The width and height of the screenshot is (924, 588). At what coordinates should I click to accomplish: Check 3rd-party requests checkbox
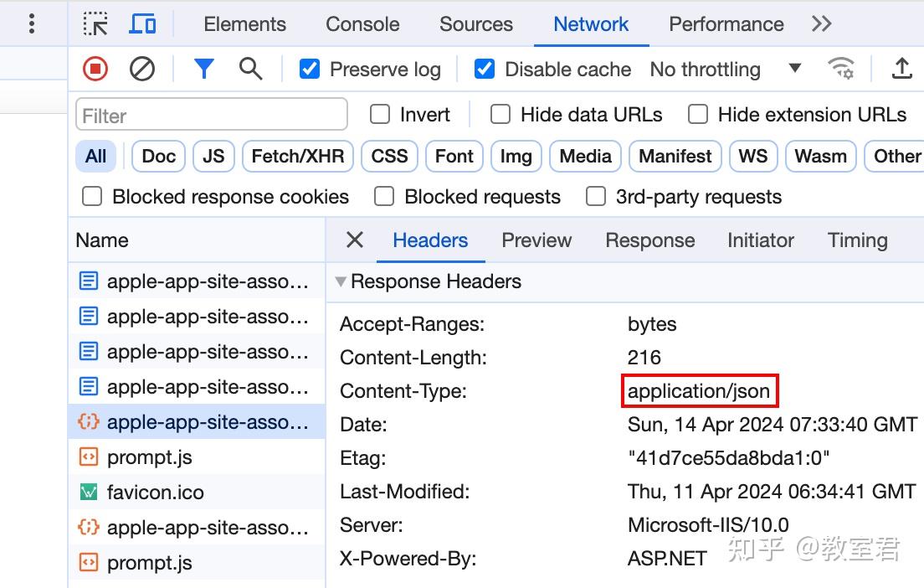(596, 196)
